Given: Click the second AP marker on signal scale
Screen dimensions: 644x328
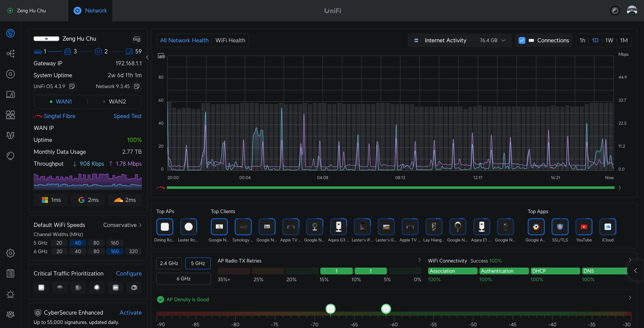Looking at the screenshot, I should [386, 309].
